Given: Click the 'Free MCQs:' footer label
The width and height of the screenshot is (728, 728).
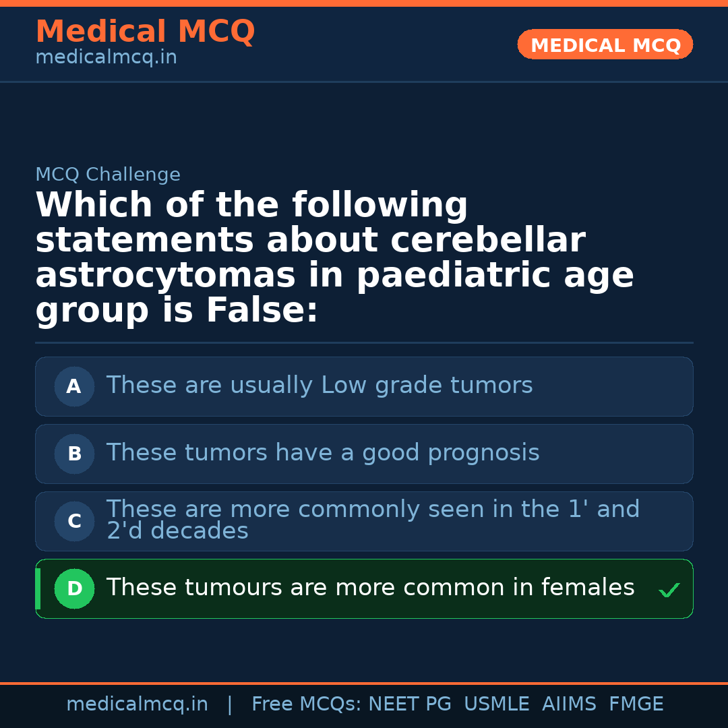Looking at the screenshot, I should point(307,704).
